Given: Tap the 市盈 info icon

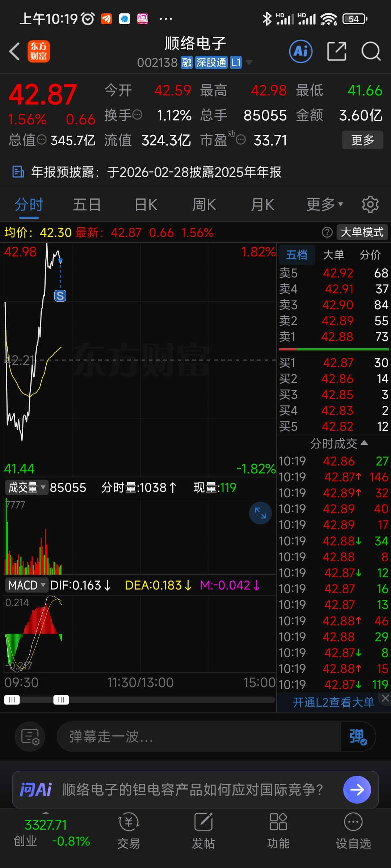Looking at the screenshot, I should pyautogui.click(x=241, y=140).
